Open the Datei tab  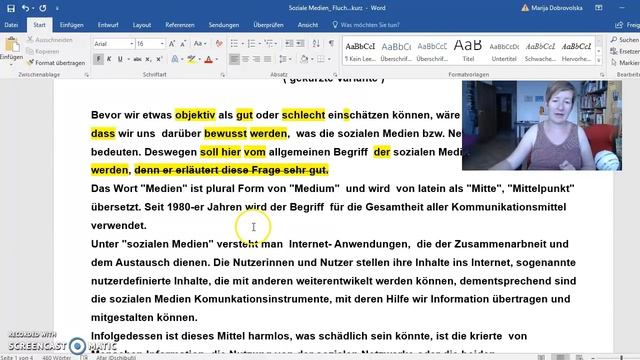(11, 25)
